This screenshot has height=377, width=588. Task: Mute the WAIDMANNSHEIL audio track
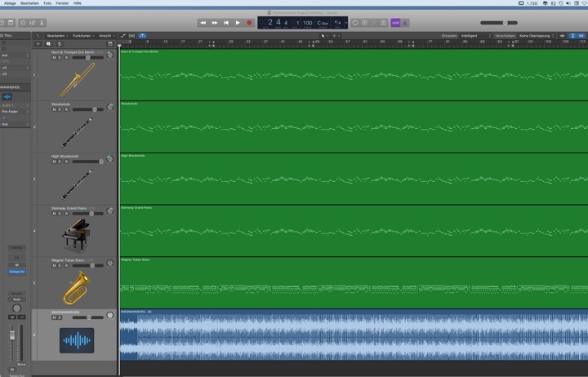(x=54, y=317)
